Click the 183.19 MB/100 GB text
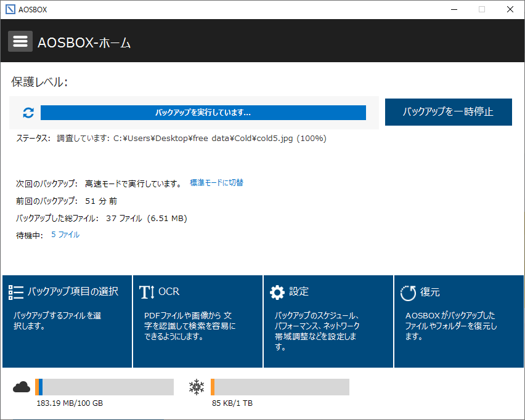The height and width of the screenshot is (420, 525). click(x=70, y=403)
